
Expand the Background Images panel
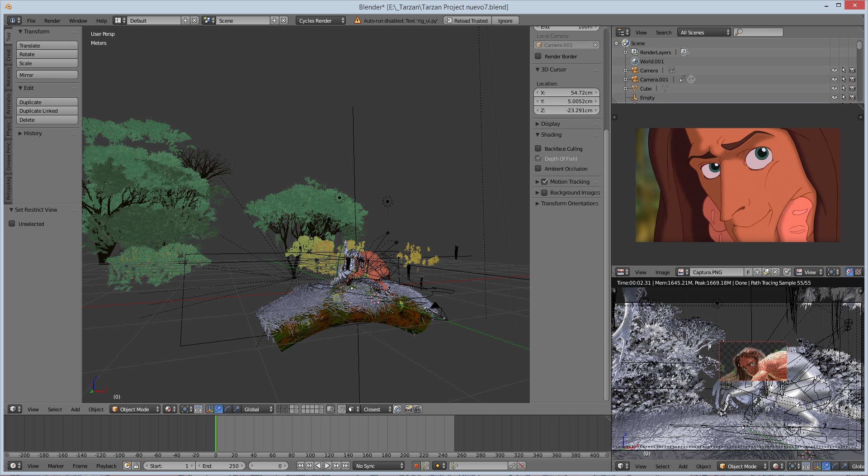pos(537,192)
